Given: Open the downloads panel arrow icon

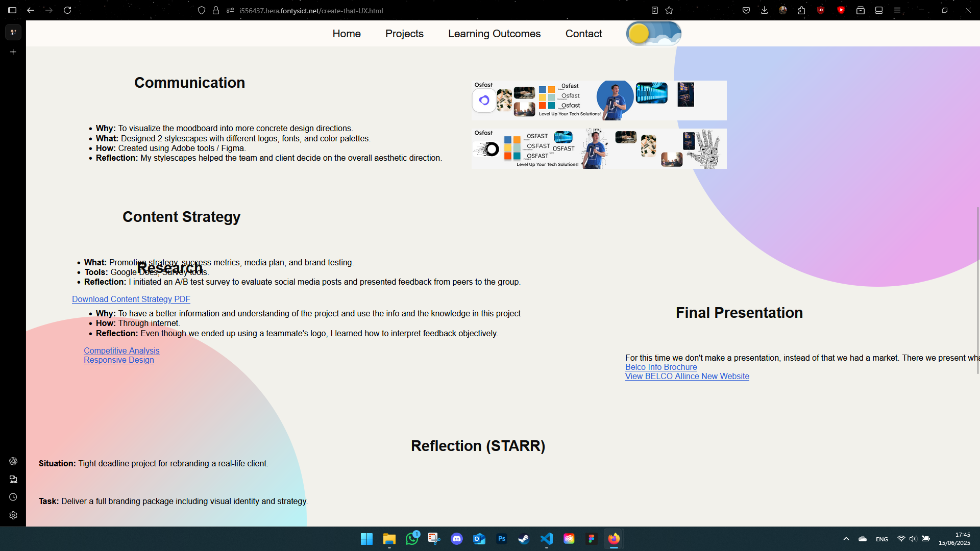Looking at the screenshot, I should point(764,10).
